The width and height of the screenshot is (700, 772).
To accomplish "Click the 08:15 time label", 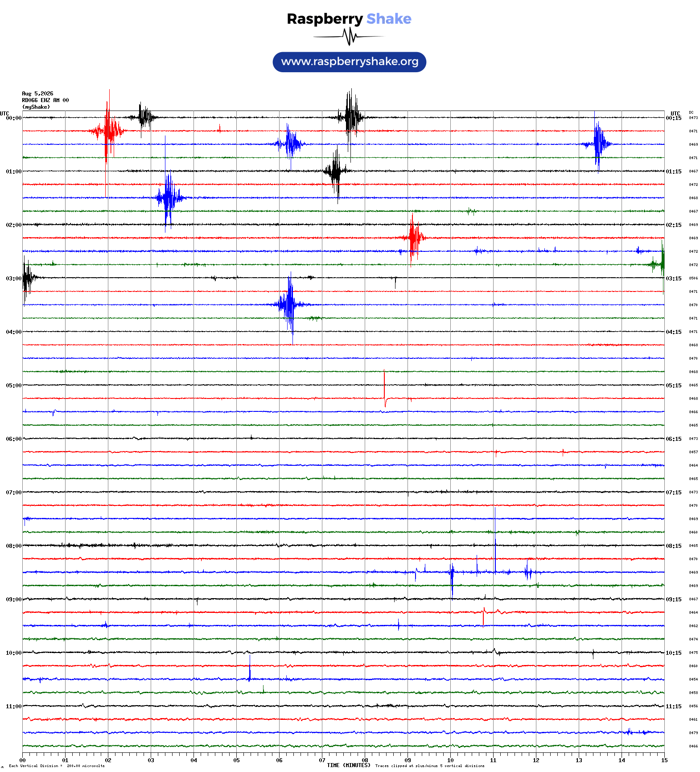I will pyautogui.click(x=674, y=546).
